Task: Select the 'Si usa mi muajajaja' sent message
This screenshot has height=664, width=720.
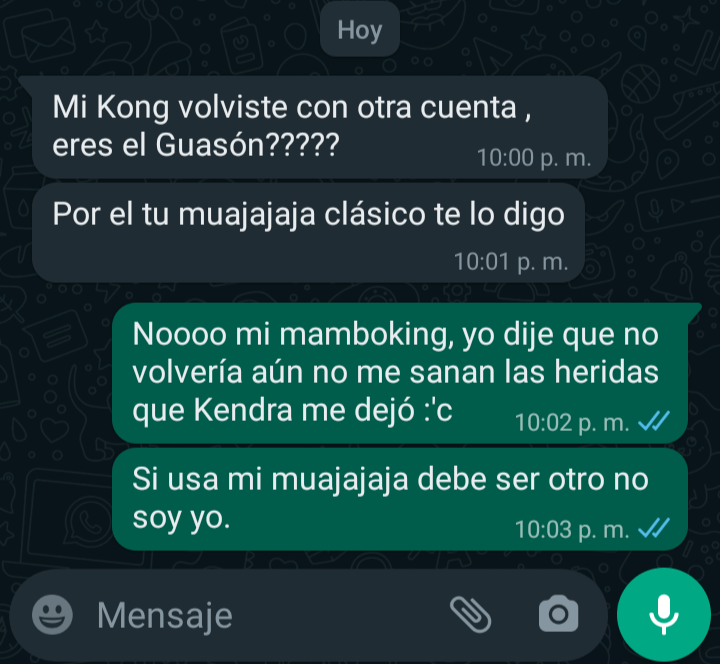Action: pos(400,499)
